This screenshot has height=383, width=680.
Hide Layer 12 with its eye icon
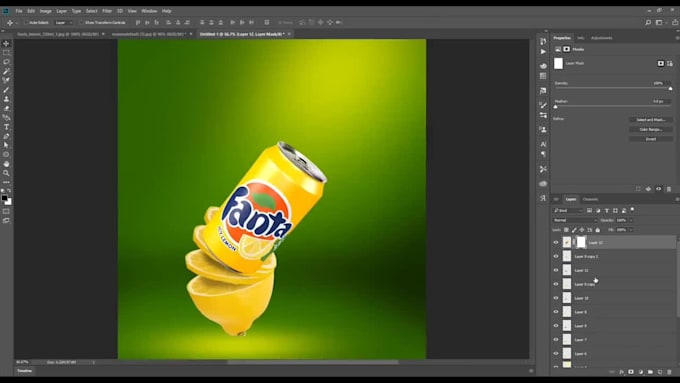click(x=556, y=242)
